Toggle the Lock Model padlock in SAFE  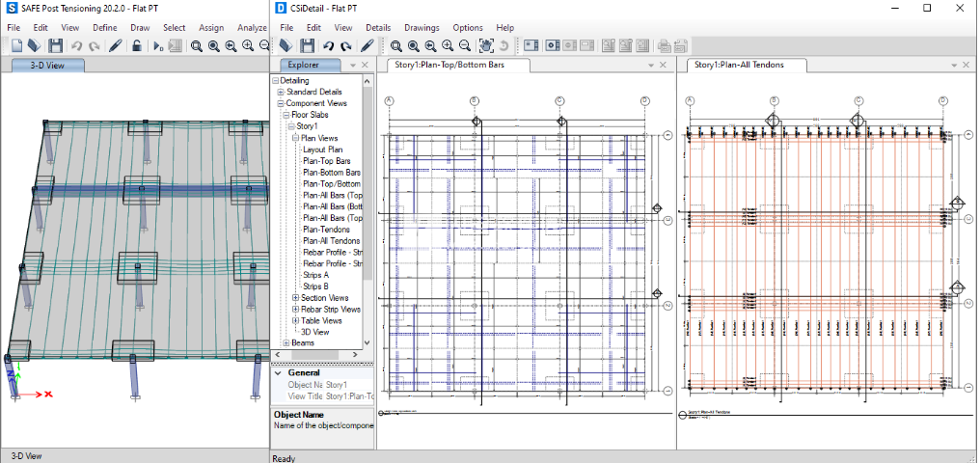(136, 45)
